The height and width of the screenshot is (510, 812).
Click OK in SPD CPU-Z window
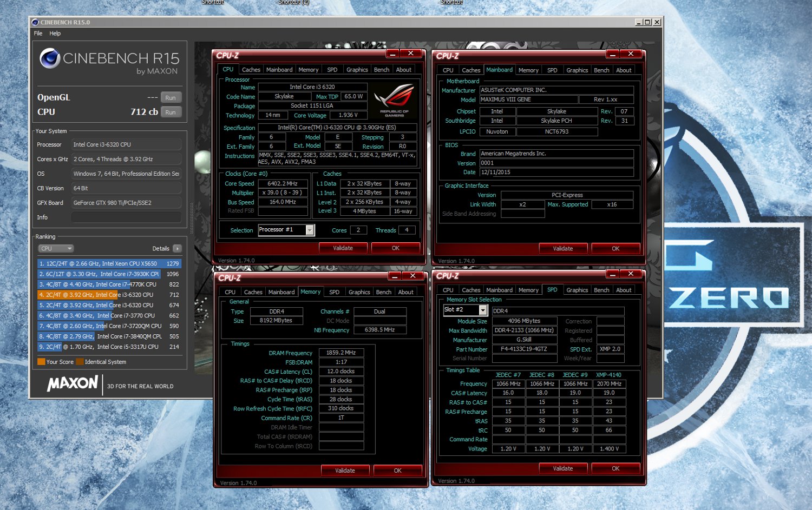[615, 468]
